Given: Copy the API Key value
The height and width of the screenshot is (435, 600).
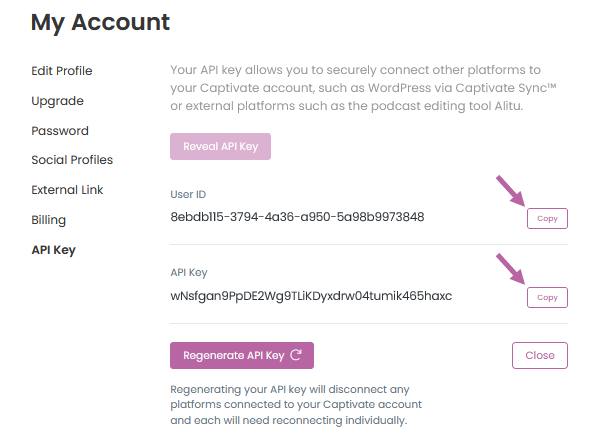Looking at the screenshot, I should (x=547, y=297).
